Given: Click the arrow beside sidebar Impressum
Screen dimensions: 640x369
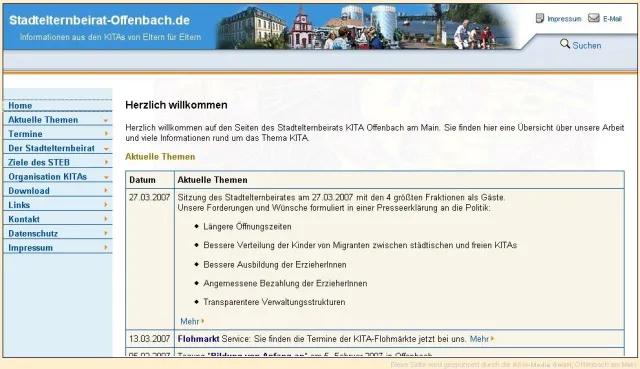Looking at the screenshot, I should pos(106,247).
